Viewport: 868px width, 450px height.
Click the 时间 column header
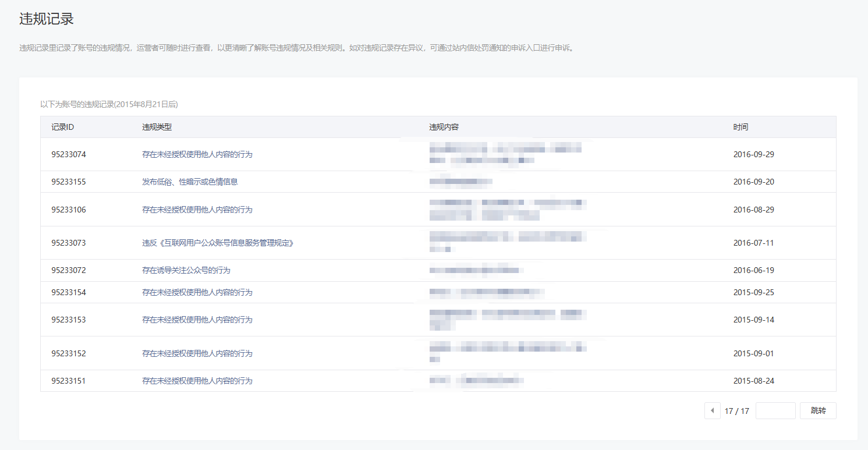(741, 127)
